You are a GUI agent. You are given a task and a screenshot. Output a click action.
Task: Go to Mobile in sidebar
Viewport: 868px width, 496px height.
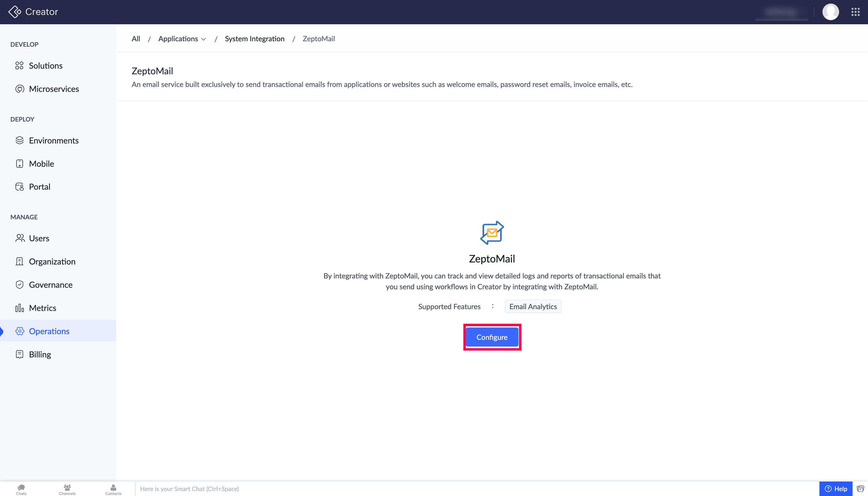click(41, 164)
